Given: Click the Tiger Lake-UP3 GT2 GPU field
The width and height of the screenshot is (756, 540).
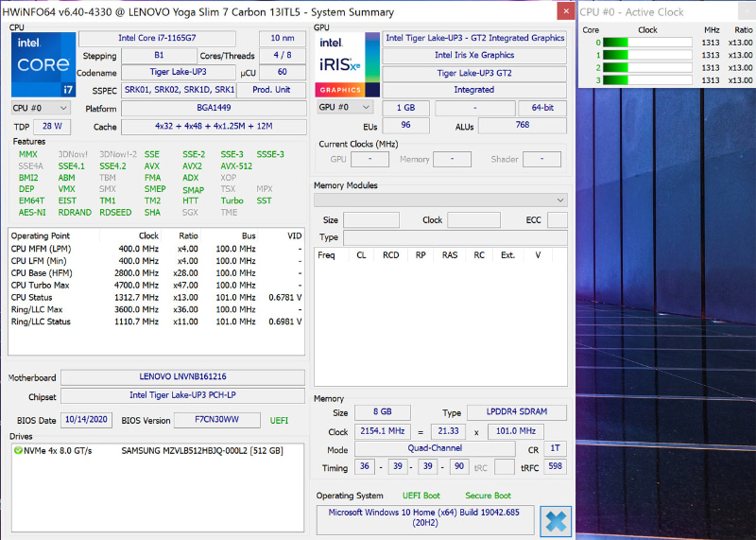Looking at the screenshot, I should click(x=474, y=74).
